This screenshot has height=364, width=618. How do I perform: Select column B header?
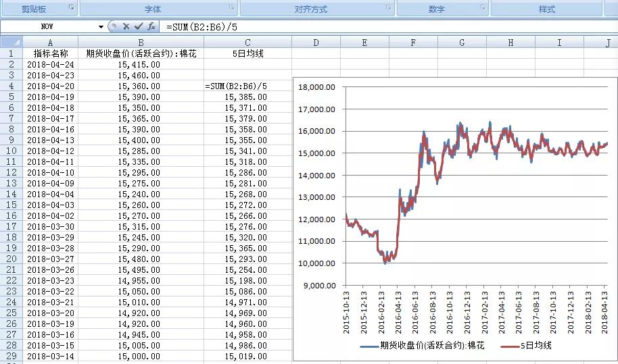click(x=141, y=42)
